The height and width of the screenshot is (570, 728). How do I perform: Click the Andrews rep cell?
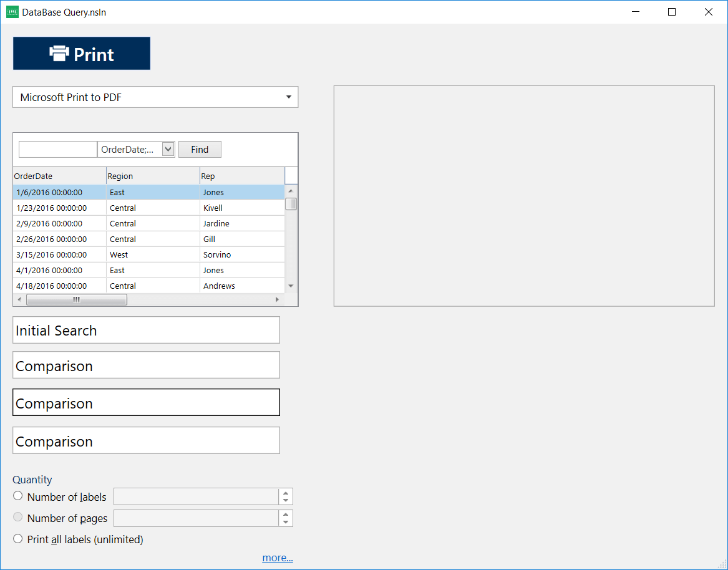coord(243,286)
